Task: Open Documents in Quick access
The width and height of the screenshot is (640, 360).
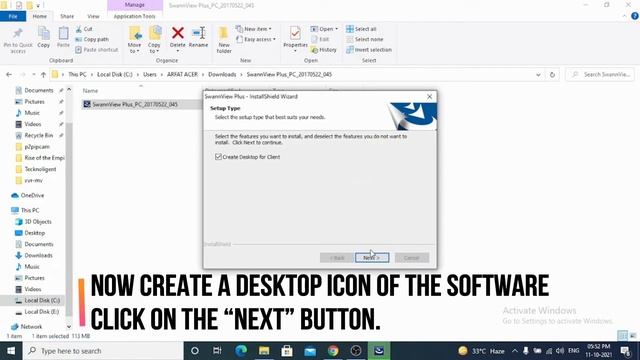Action: [x=38, y=90]
